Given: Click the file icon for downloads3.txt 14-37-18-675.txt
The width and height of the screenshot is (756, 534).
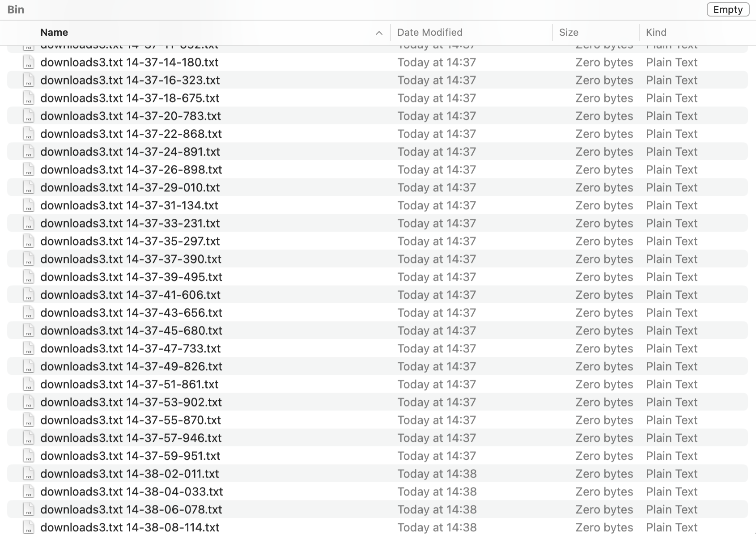Looking at the screenshot, I should pos(29,98).
